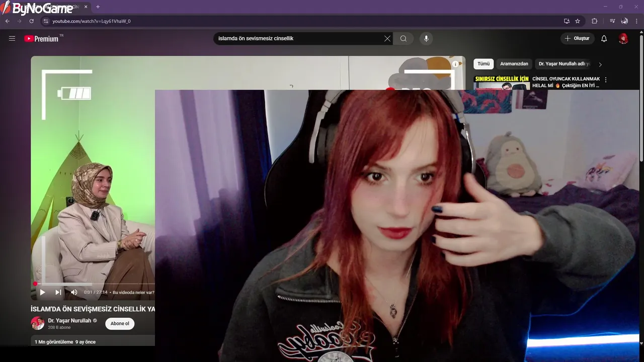Click the Oluştur create button
Screen dimensions: 644x362
click(x=578, y=38)
